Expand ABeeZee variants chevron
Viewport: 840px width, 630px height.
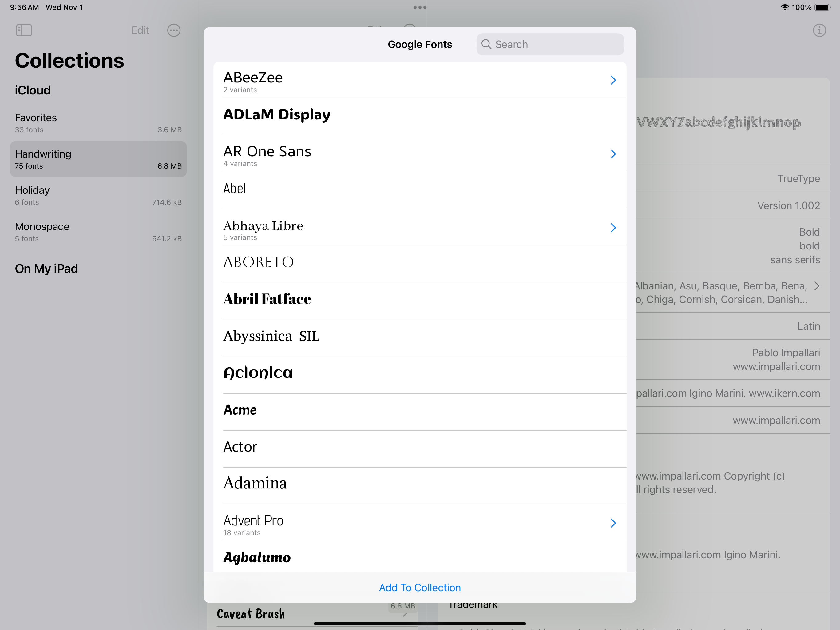click(613, 80)
